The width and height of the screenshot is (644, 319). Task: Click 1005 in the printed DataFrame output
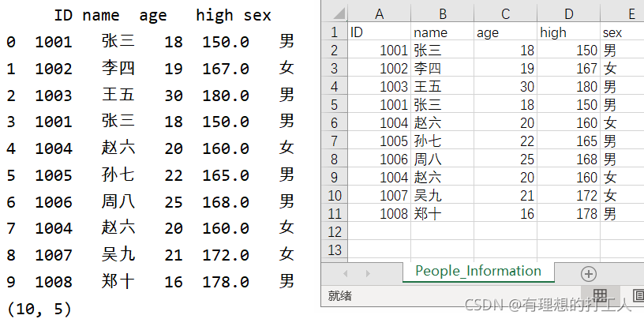pos(54,175)
